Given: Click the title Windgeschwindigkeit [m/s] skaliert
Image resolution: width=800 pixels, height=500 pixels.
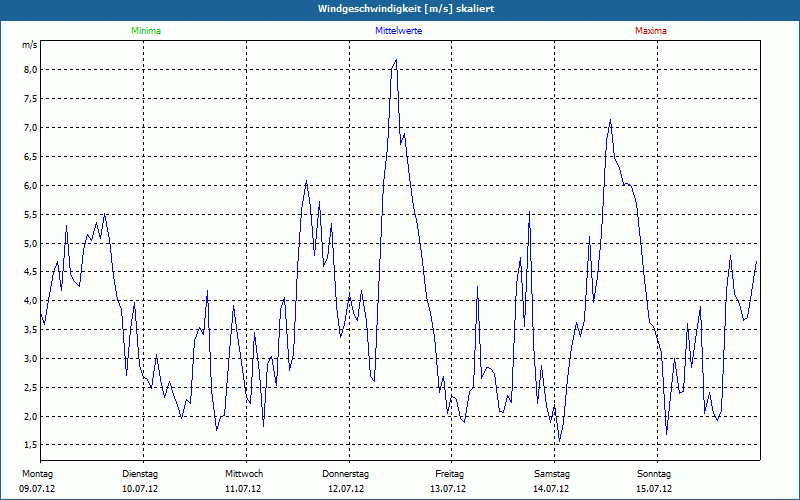Looking at the screenshot, I should tap(406, 9).
